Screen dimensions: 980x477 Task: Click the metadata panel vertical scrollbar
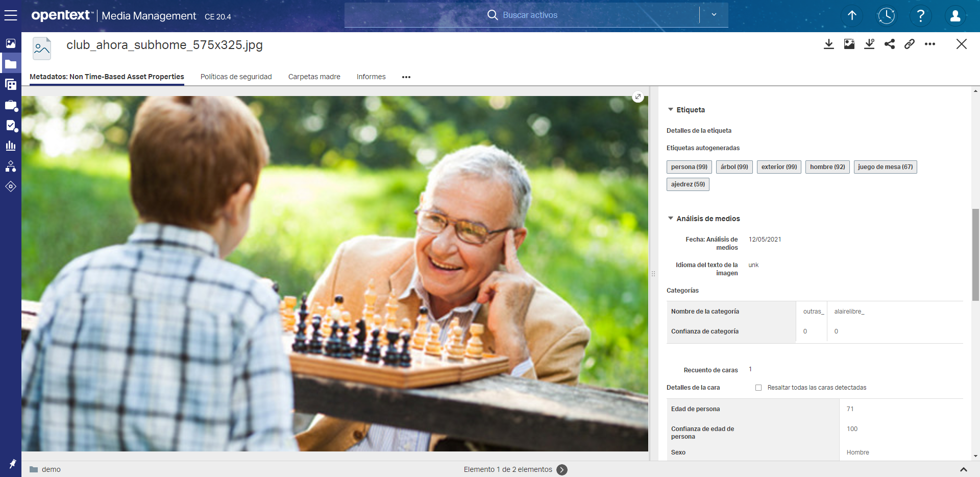975,255
